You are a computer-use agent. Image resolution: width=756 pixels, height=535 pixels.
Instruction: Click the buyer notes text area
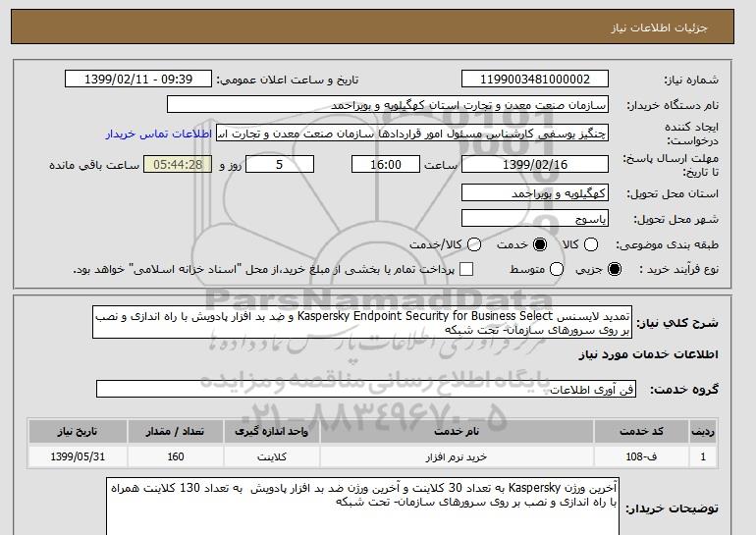pyautogui.click(x=362, y=507)
